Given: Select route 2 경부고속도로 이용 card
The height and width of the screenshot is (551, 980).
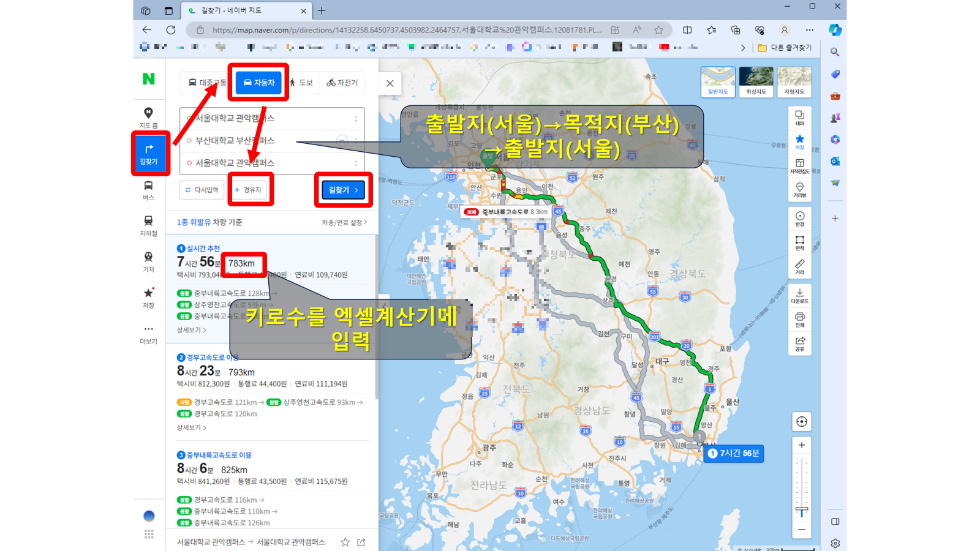Looking at the screenshot, I should click(272, 392).
